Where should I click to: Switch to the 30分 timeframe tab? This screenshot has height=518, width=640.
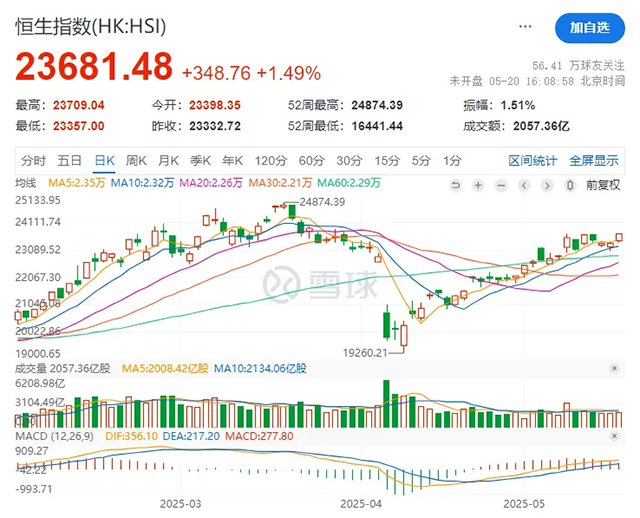pyautogui.click(x=349, y=160)
